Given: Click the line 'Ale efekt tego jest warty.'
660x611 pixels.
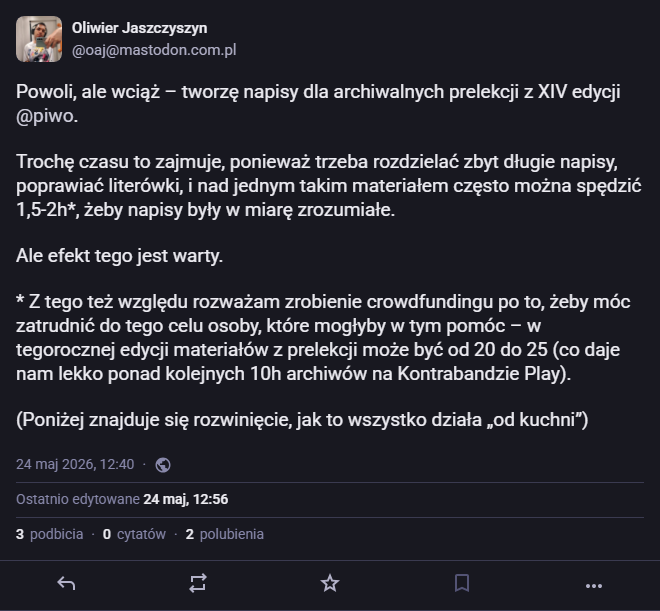Looking at the screenshot, I should (x=120, y=256).
